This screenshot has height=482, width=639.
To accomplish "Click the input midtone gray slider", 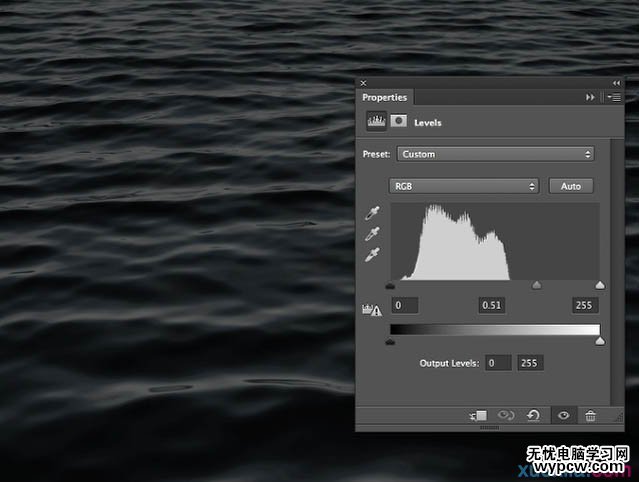I will coord(537,284).
